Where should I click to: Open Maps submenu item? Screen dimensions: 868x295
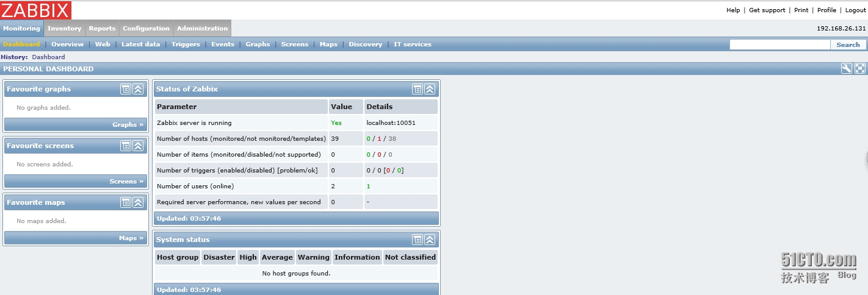tap(328, 44)
